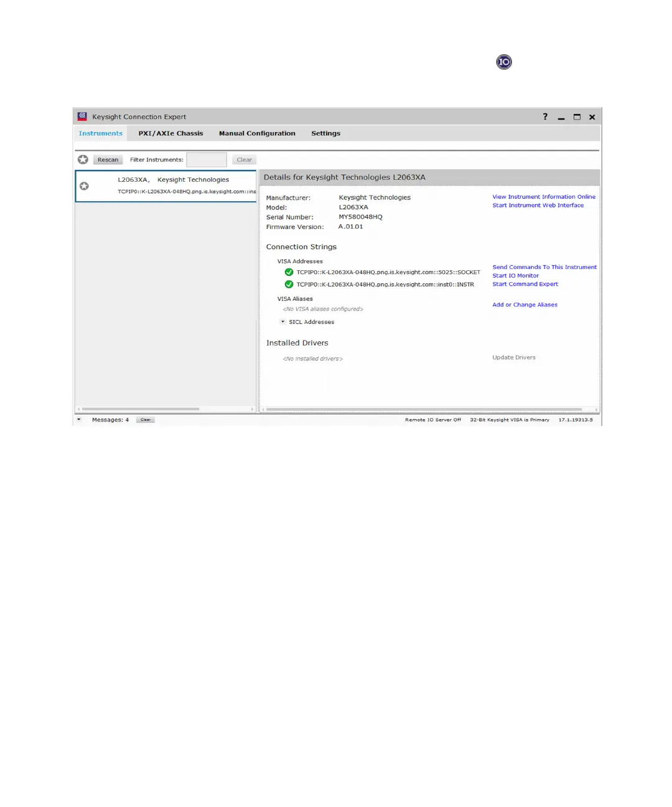Image resolution: width=672 pixels, height=807 pixels.
Task: Open the PXI/AXIe Chassis tab
Action: pos(170,133)
